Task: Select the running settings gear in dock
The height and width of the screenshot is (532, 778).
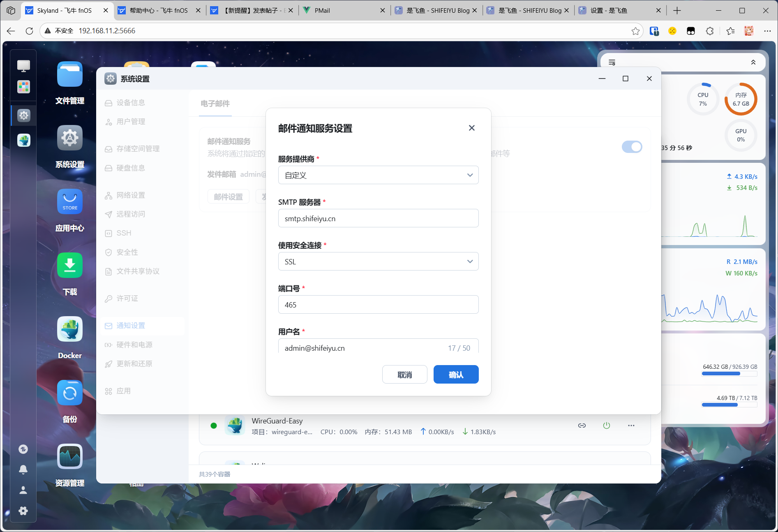Action: [23, 116]
